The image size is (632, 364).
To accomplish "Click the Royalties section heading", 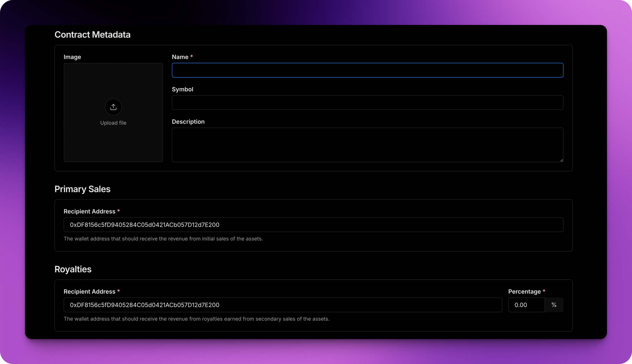I will [73, 269].
